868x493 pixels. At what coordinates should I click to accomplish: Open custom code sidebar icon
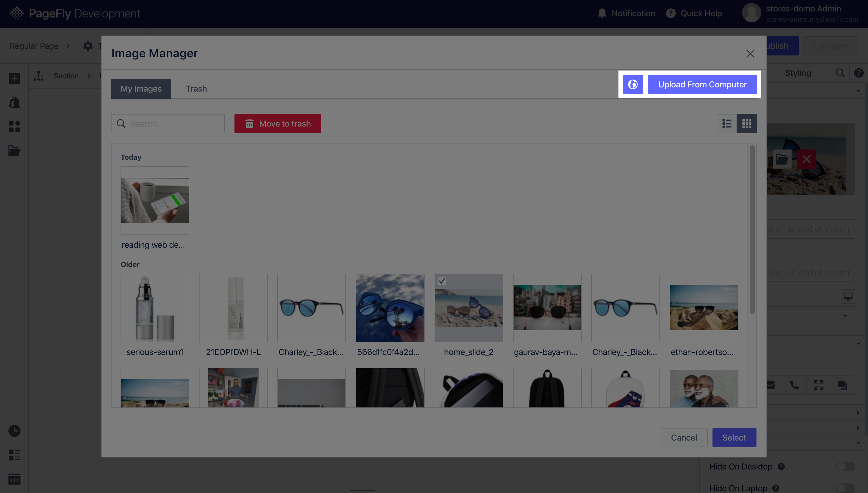click(x=14, y=479)
